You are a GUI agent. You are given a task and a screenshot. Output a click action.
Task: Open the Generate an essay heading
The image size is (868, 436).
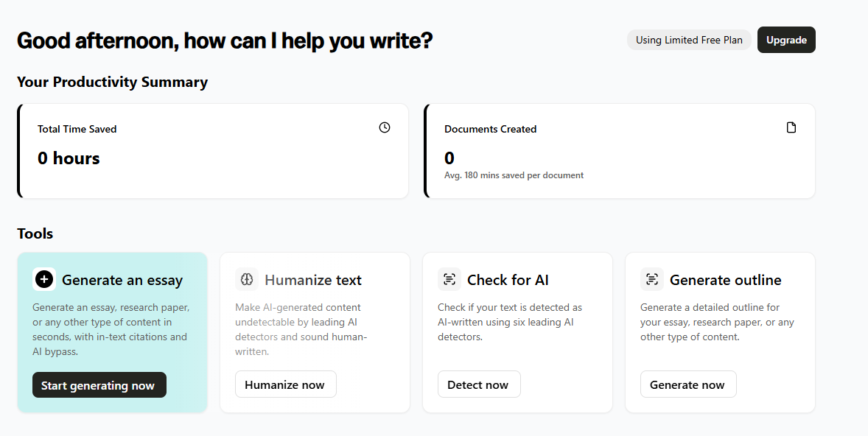122,280
